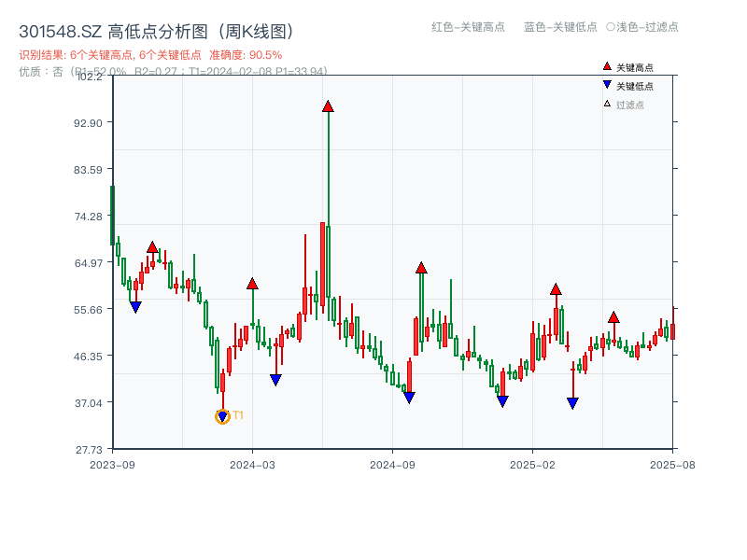Select the red triangle marker at the highest peak

coord(328,105)
